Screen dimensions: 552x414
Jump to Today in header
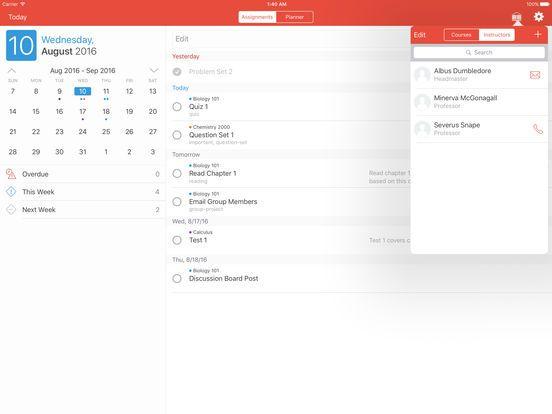[x=18, y=17]
